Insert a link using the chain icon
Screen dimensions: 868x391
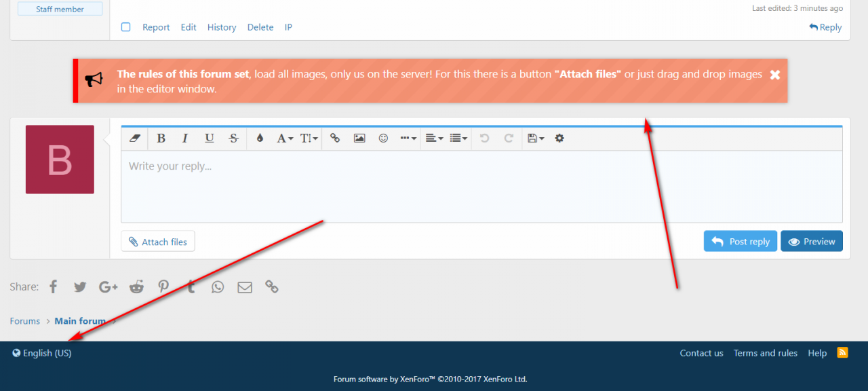pos(335,138)
